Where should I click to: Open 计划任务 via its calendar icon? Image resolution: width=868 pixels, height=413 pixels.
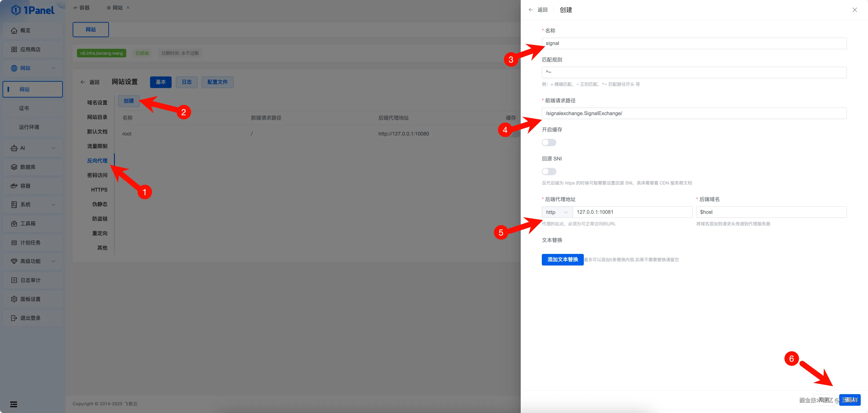coord(14,243)
